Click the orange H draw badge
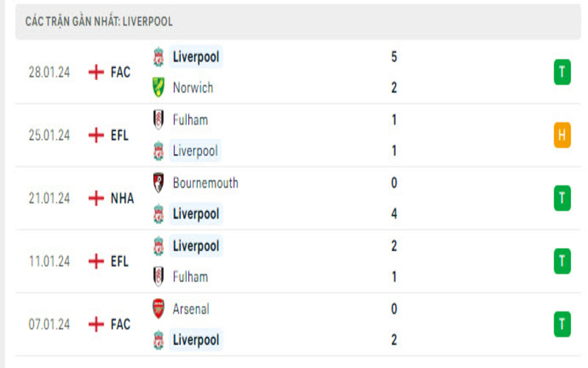Image resolution: width=588 pixels, height=368 pixels. (x=562, y=135)
